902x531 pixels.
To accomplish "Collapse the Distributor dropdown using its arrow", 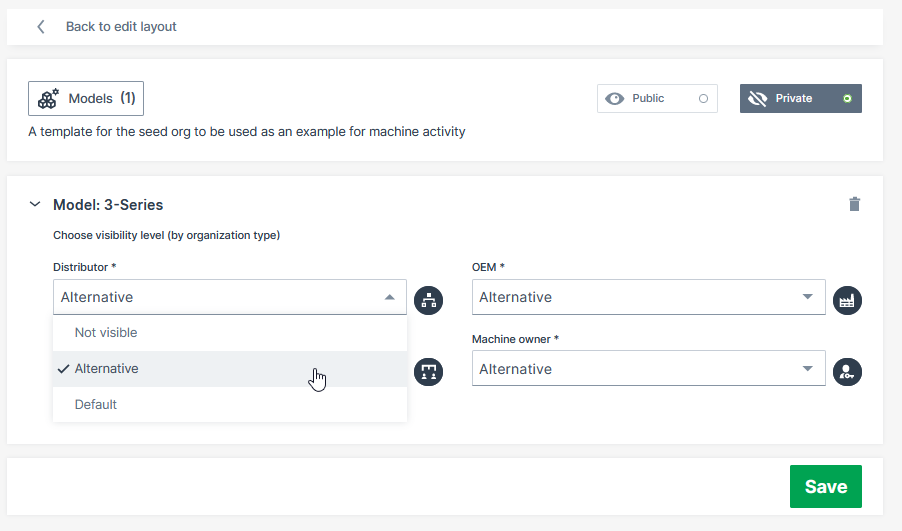I will [x=389, y=297].
